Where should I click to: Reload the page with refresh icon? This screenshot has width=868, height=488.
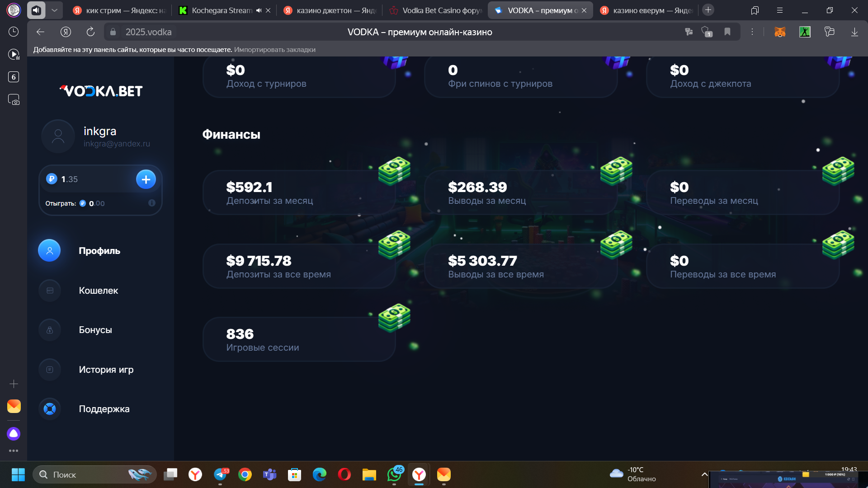pyautogui.click(x=90, y=32)
